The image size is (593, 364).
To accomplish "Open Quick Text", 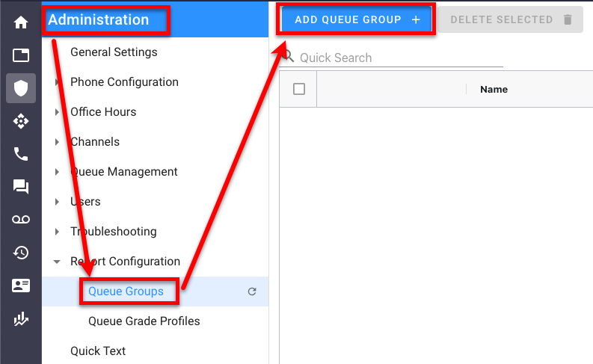I will pos(98,351).
